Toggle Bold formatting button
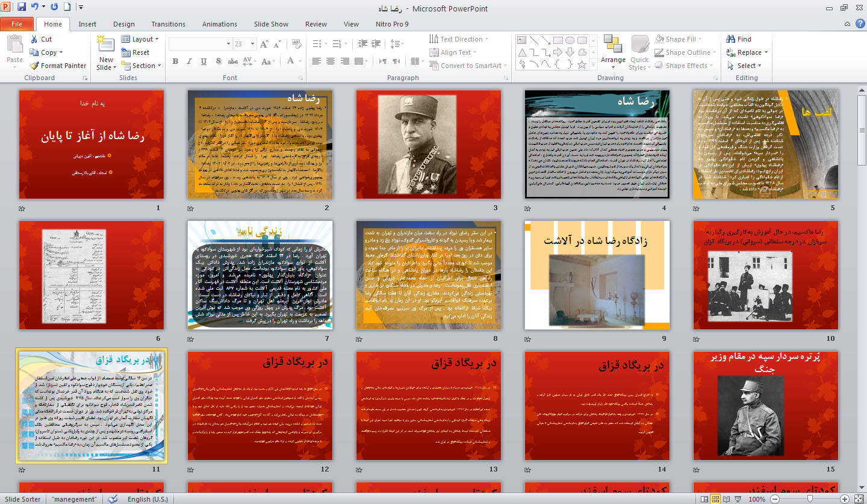The image size is (867, 504). pos(175,61)
